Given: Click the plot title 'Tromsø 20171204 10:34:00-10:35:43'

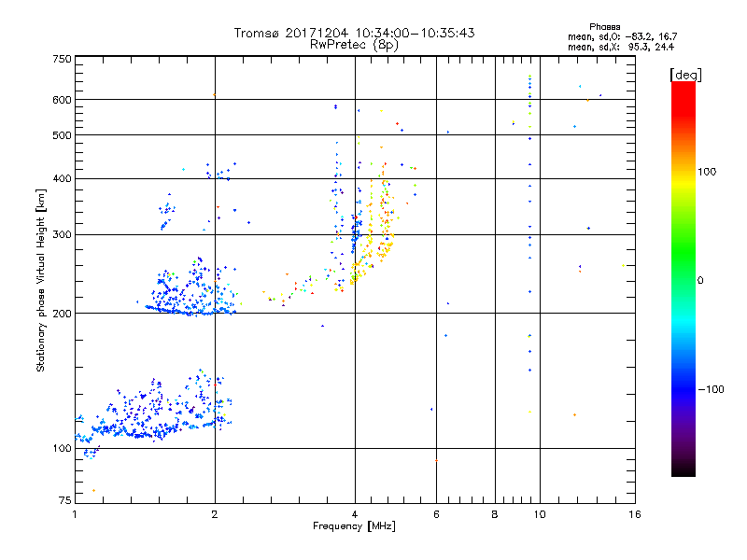Looking at the screenshot, I should [354, 33].
